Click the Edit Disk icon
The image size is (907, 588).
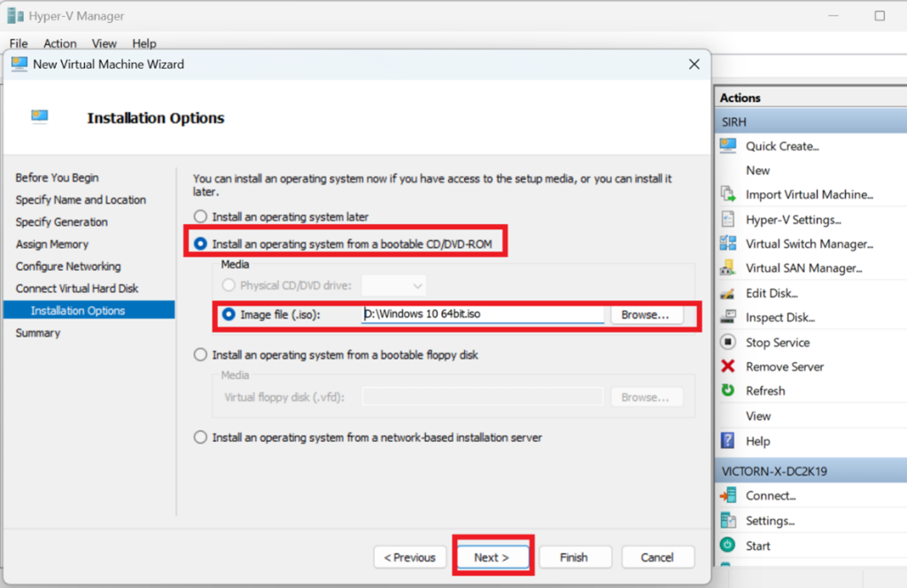coord(728,293)
